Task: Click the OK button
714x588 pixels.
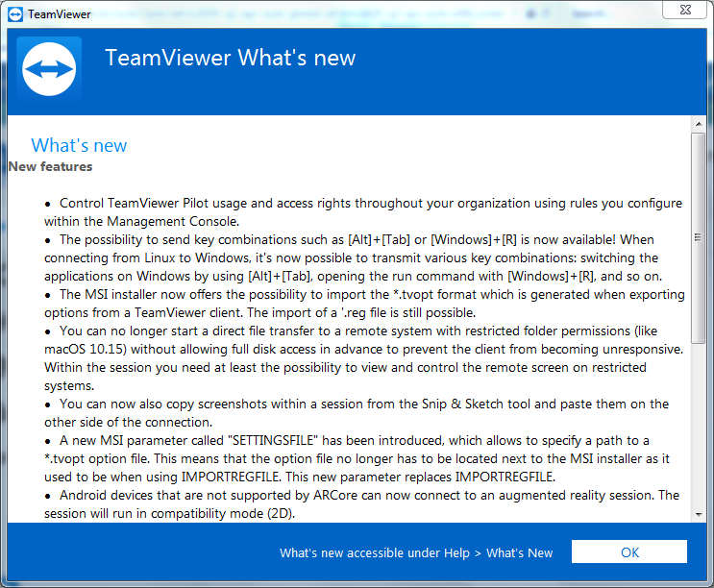Action: click(x=628, y=551)
